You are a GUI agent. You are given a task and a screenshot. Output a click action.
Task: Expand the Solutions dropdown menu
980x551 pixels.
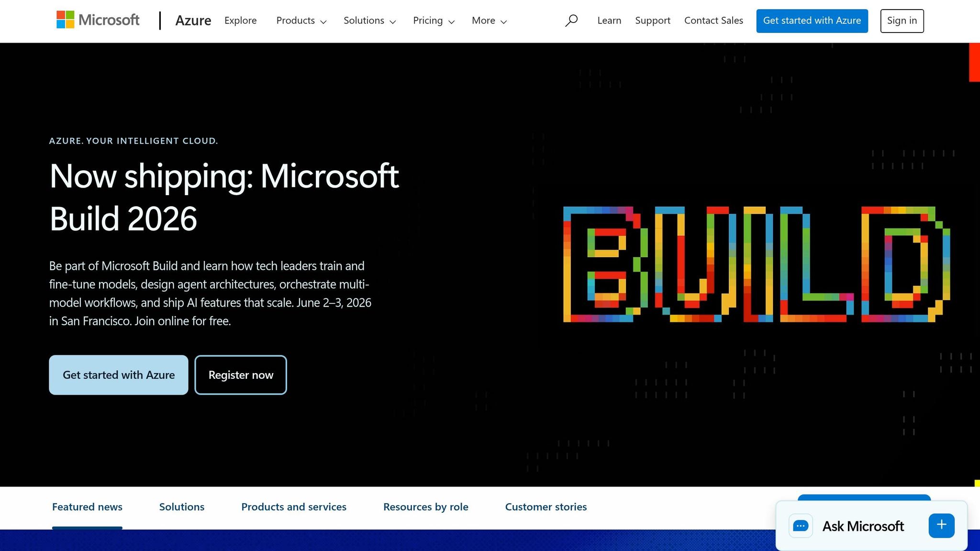pos(369,21)
